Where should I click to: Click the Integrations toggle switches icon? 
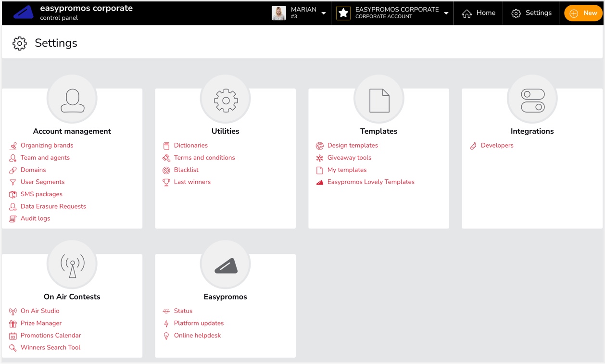click(532, 100)
